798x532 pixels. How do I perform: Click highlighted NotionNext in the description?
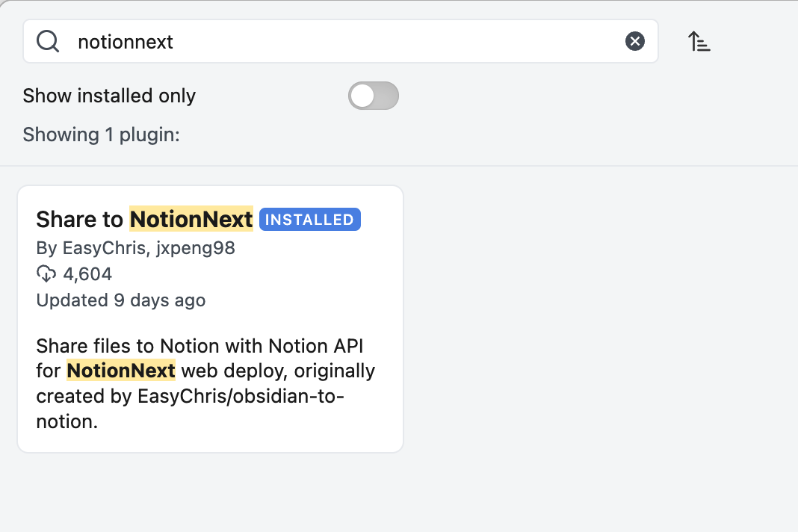pos(121,371)
